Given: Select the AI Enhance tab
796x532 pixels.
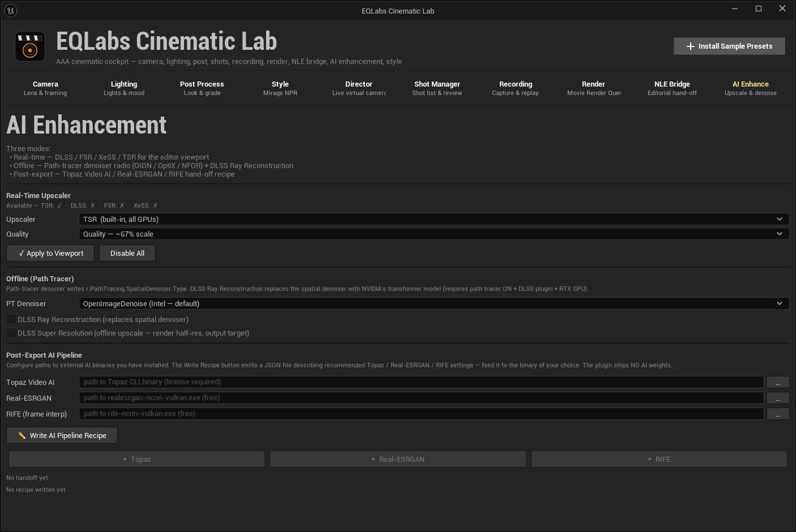Looking at the screenshot, I should click(751, 88).
